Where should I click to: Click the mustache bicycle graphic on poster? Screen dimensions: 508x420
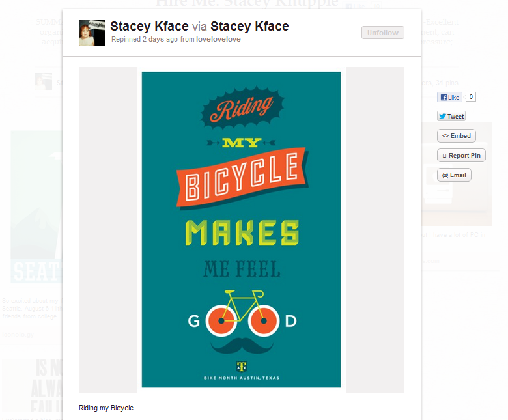242,326
